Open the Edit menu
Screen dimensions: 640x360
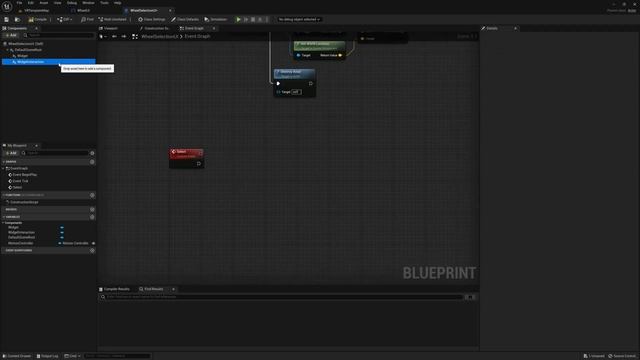tap(31, 3)
